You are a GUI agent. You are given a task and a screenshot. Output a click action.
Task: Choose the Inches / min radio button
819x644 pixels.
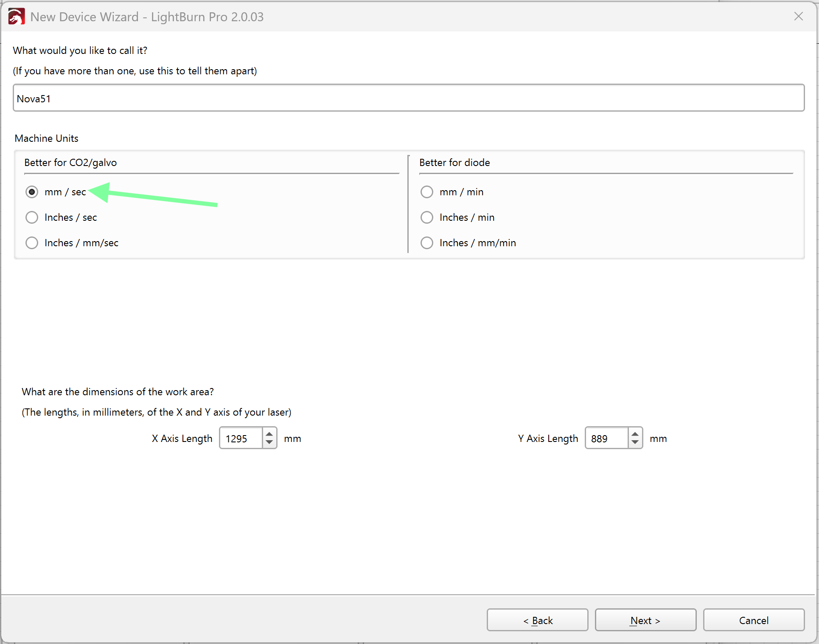point(426,217)
